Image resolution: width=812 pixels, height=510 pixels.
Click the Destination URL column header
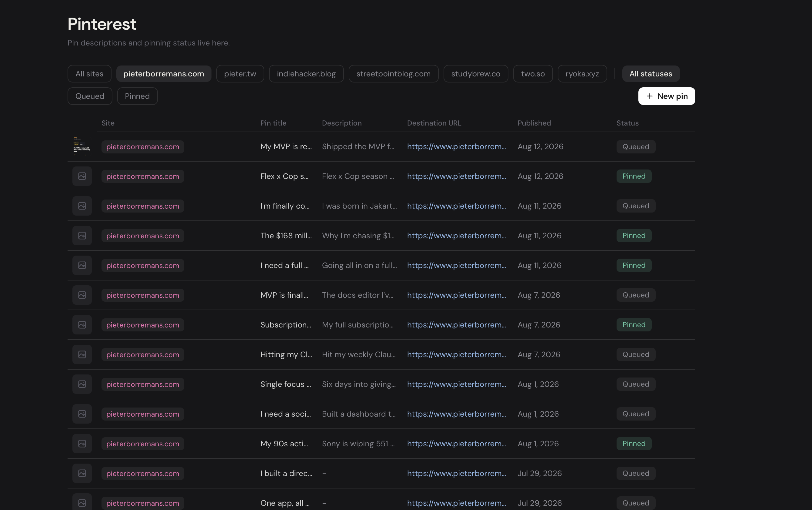point(434,123)
